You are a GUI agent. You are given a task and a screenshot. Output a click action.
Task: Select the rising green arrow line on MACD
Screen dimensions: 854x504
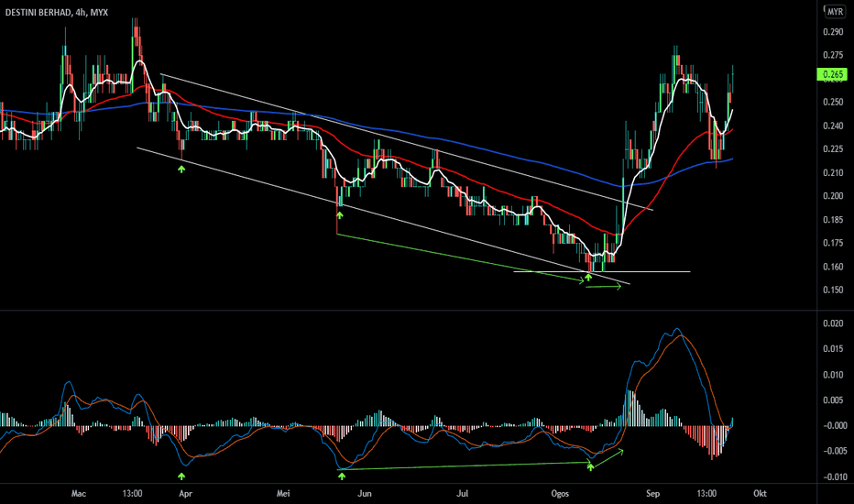tap(608, 458)
